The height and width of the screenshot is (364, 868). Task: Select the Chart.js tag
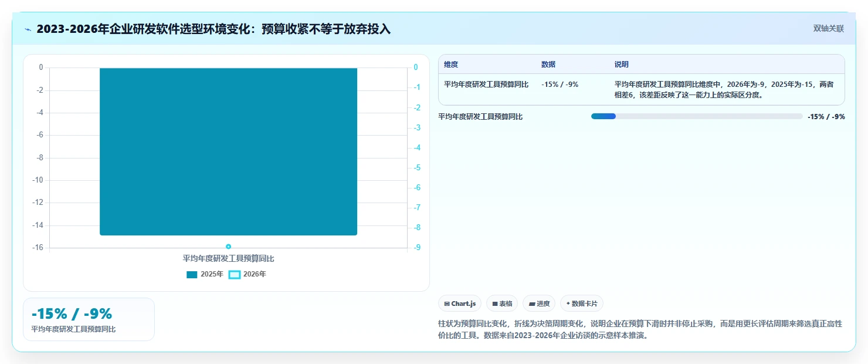[x=460, y=304]
